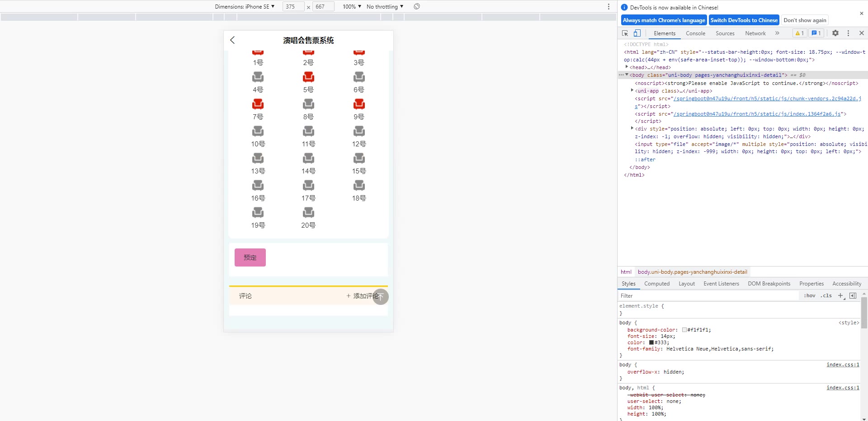The height and width of the screenshot is (421, 868).
Task: Click Switch DevTools to Chinese button
Action: point(744,20)
